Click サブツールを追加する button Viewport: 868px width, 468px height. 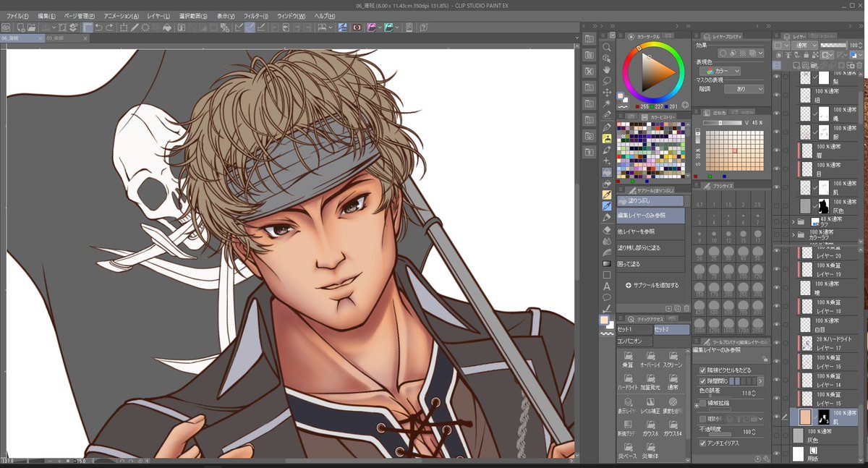[652, 285]
